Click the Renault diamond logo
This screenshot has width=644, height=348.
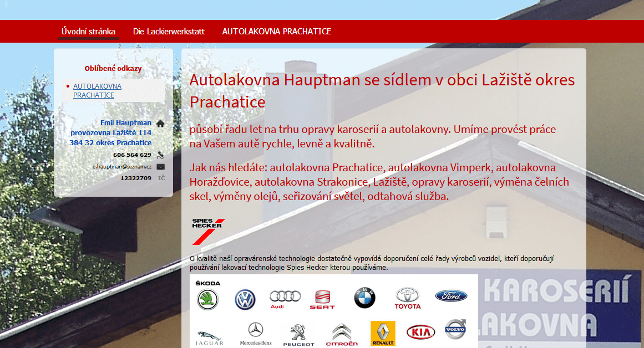pos(383,333)
